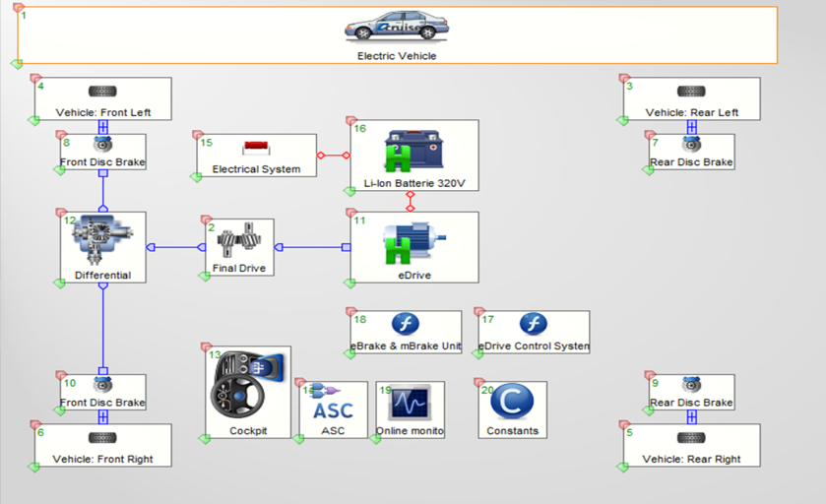The height and width of the screenshot is (504, 826).
Task: Select the Vehicle: Front Left tire icon
Action: [x=102, y=92]
